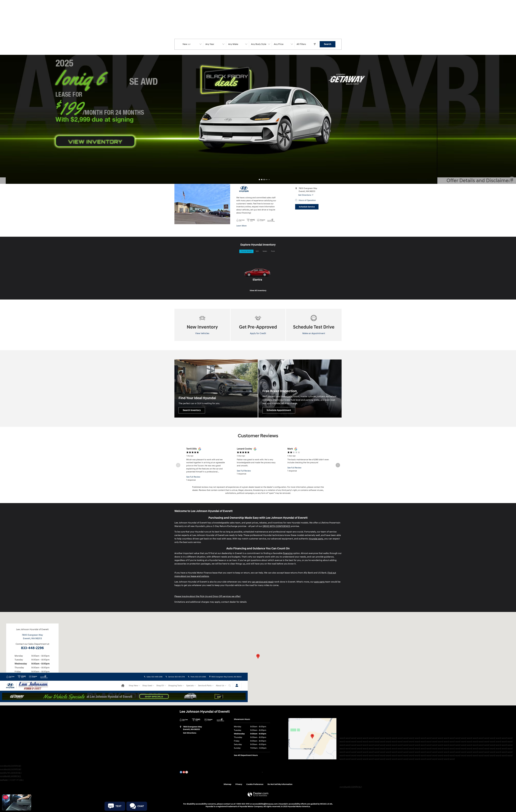Click the blue Search button
The image size is (516, 812).
pyautogui.click(x=328, y=44)
